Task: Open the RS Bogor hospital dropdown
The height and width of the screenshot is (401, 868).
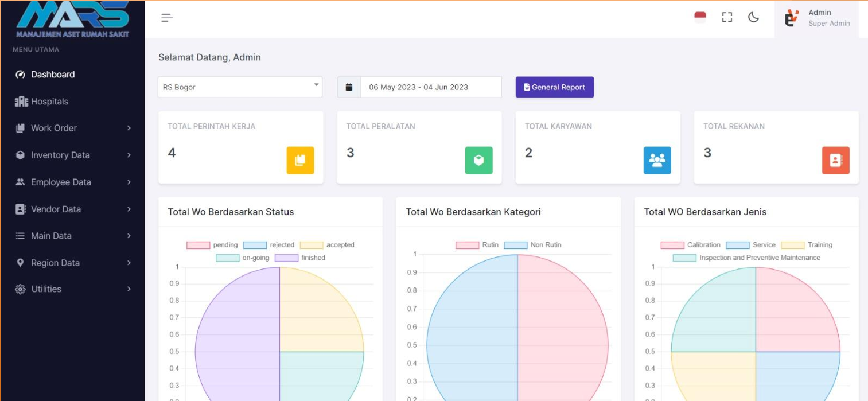Action: (240, 87)
